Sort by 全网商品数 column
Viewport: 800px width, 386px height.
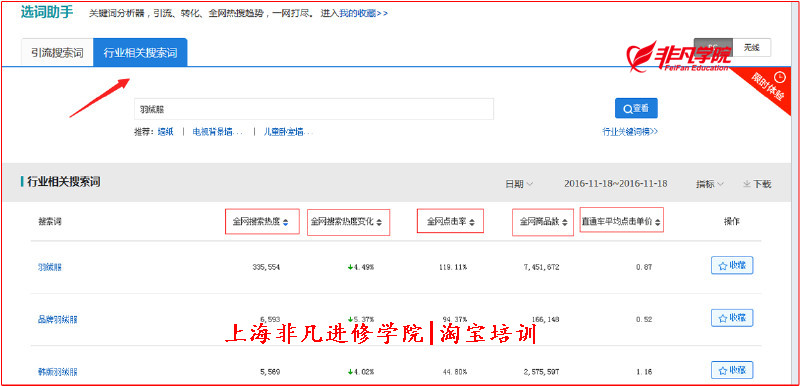543,222
